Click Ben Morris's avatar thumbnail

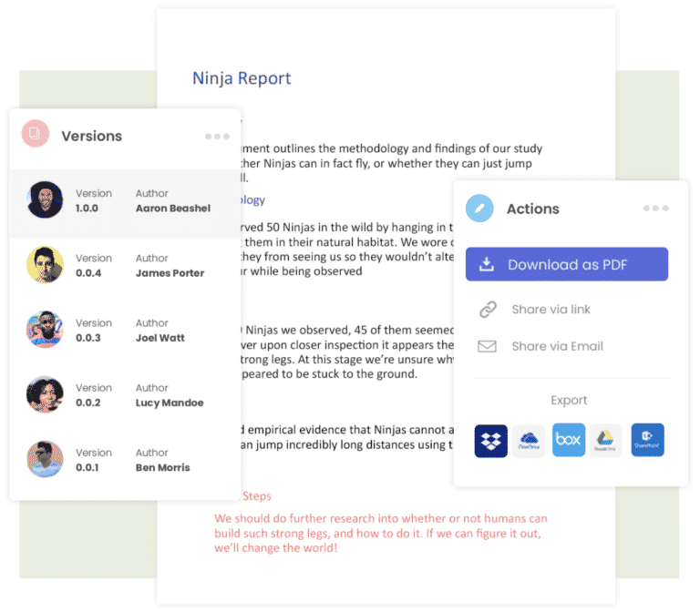pos(46,460)
